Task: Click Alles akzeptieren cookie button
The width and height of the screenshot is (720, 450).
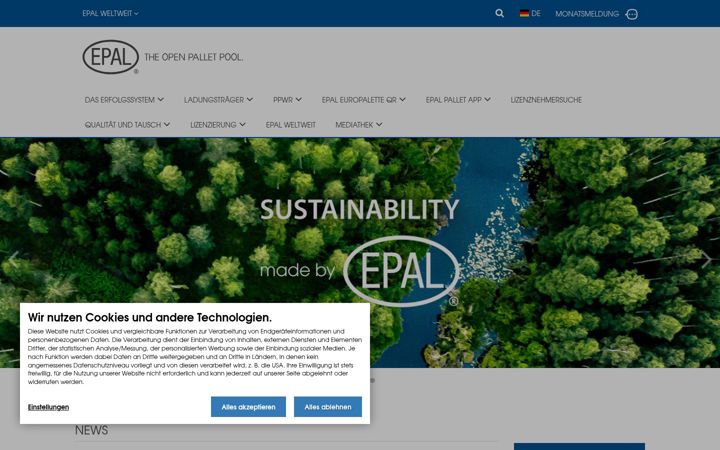Action: 248,407
